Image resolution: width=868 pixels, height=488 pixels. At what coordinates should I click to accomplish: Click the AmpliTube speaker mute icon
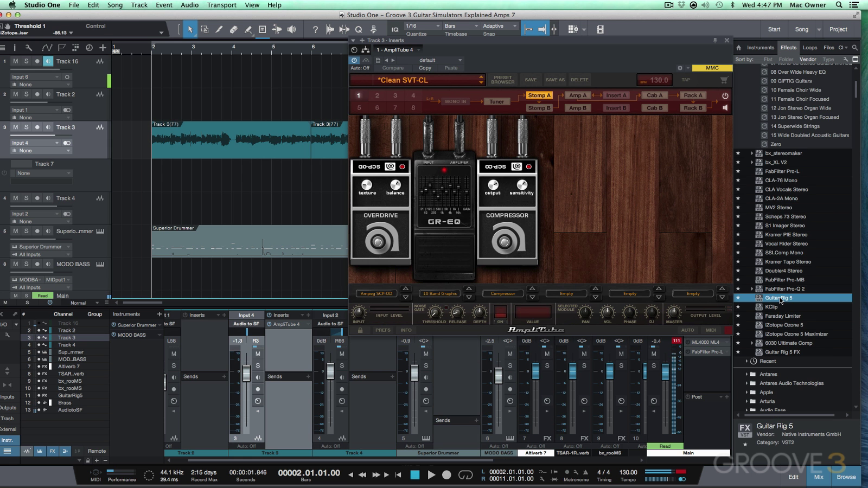(725, 107)
